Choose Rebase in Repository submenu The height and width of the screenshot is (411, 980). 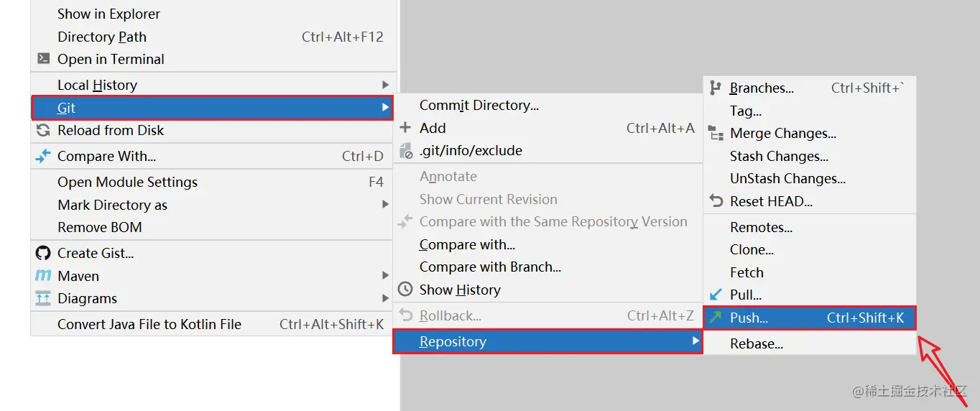756,343
